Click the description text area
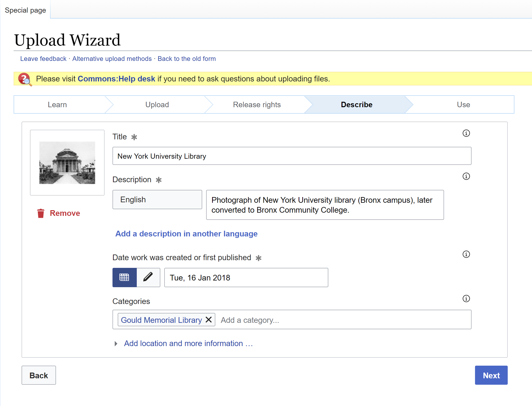Screen dimensions: 532x406 click(x=325, y=205)
